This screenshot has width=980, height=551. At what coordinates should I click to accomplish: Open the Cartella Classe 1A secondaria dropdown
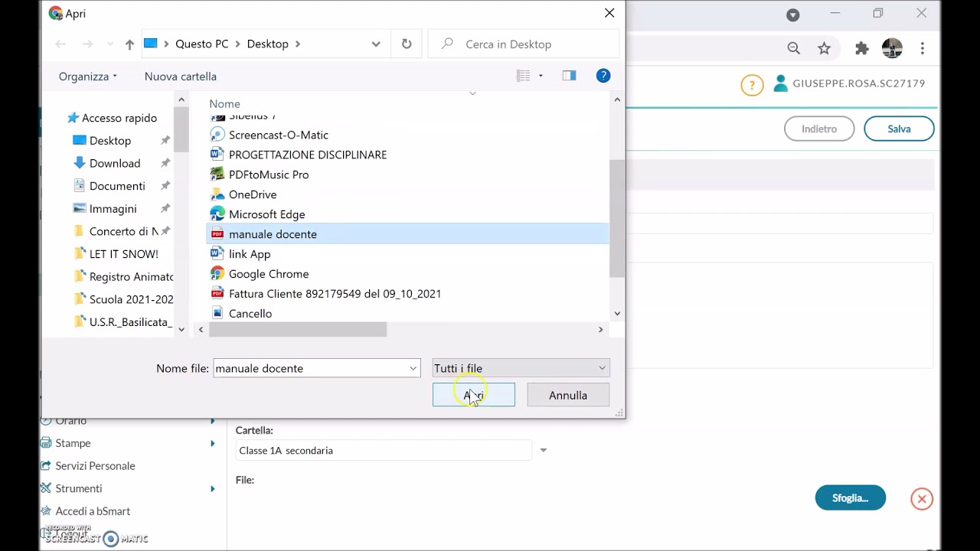coord(544,450)
